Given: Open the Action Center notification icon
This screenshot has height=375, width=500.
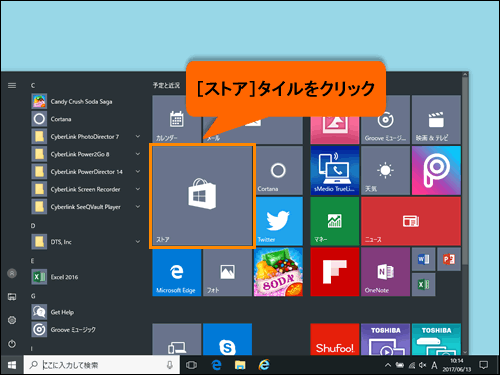Looking at the screenshot, I should coord(483,365).
